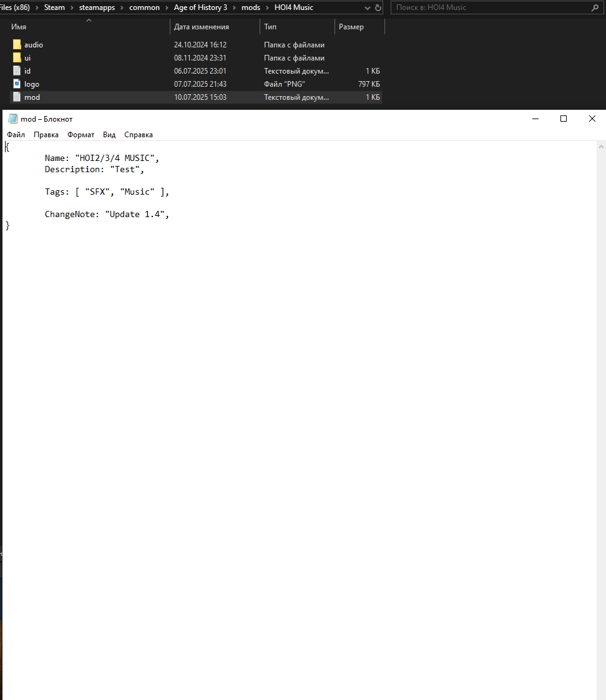The image size is (606, 700).
Task: Go to Steam in breadcrumb path
Action: pos(54,7)
